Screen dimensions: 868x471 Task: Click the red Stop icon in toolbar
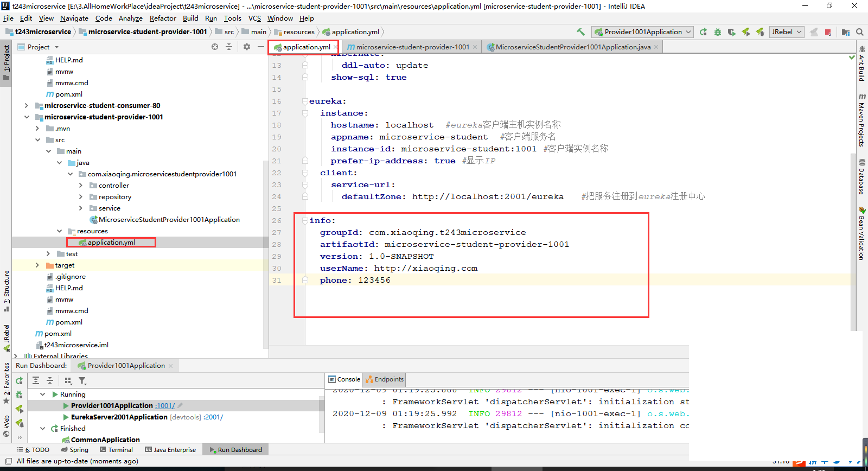[x=828, y=32]
